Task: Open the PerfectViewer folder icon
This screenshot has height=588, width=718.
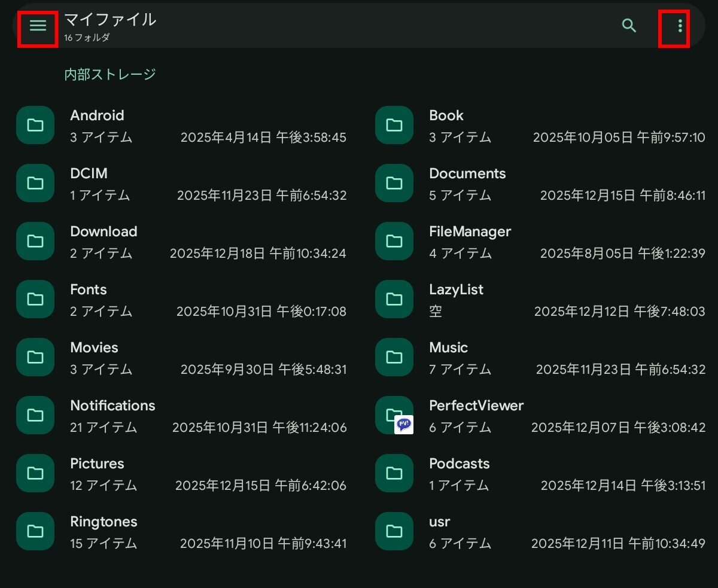Action: pos(394,415)
